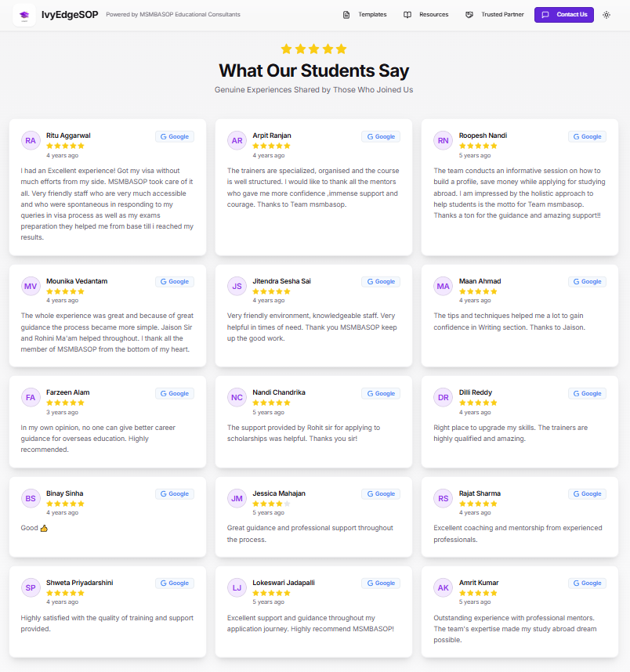Click the MV avatar for Mounika Vedantam
The image size is (630, 672).
click(31, 286)
